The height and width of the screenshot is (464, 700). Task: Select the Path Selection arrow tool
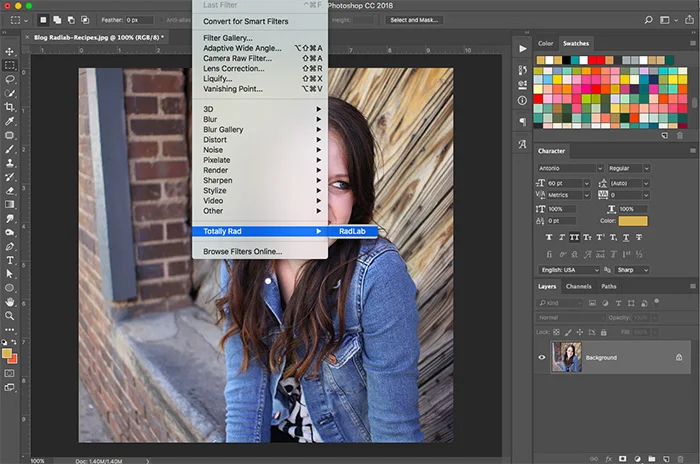click(9, 274)
